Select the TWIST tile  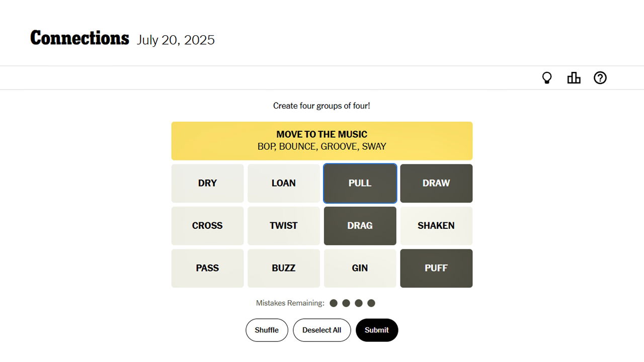(284, 226)
